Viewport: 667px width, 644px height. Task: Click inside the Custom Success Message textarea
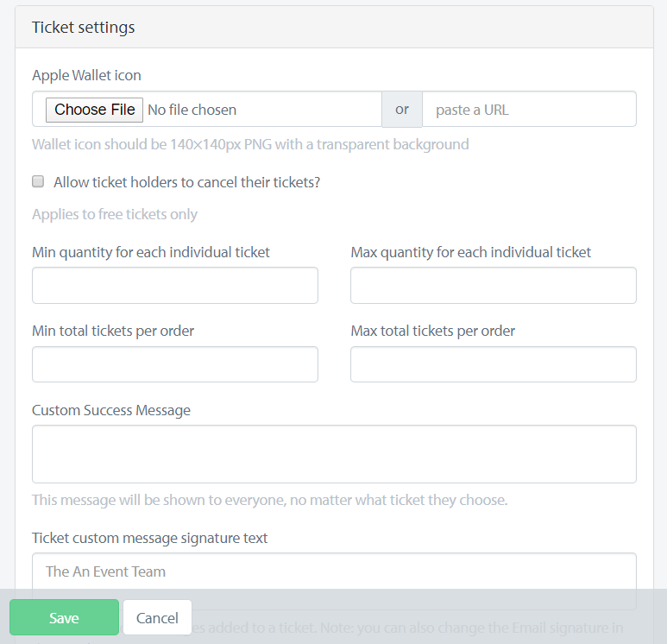click(x=334, y=454)
